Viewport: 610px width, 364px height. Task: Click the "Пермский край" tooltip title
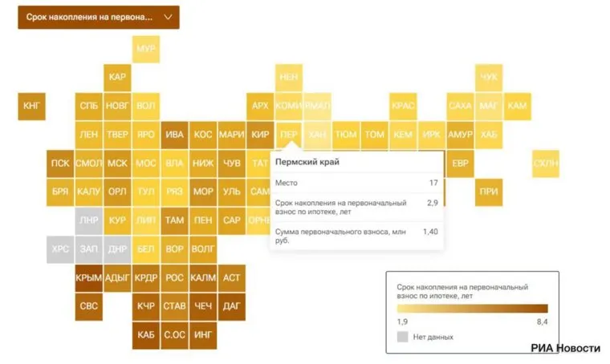[307, 161]
